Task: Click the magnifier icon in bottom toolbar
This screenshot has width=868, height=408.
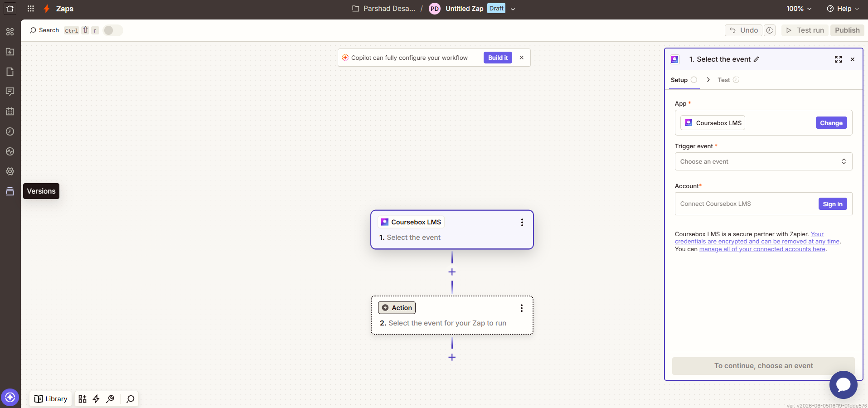Action: pos(131,399)
